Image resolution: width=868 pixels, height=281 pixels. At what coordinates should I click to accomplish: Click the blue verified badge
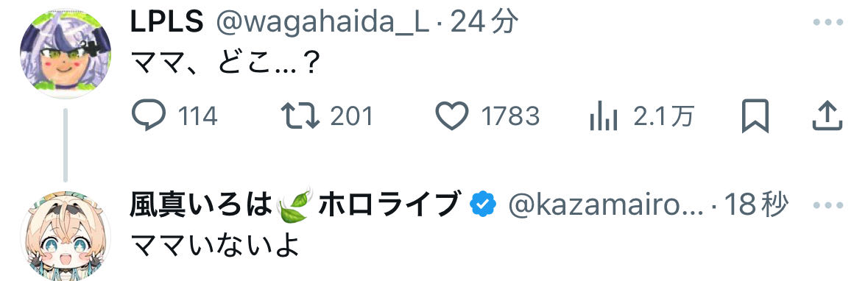483,205
